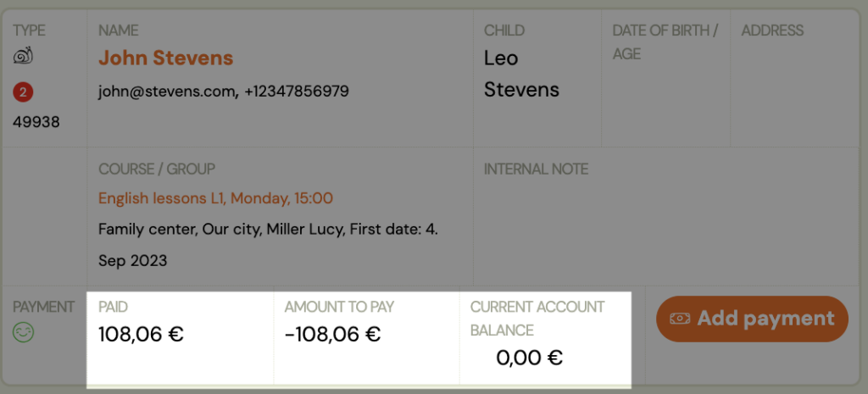Open John Stevens' profile link
868x394 pixels.
click(166, 58)
